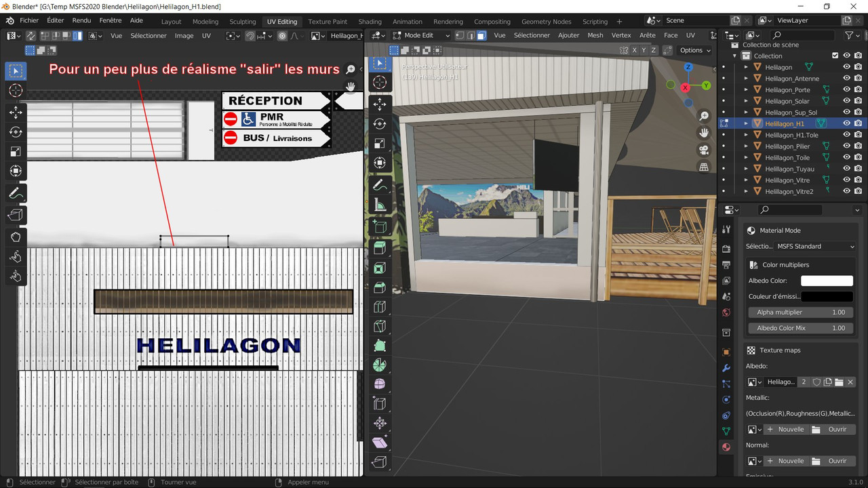Select the Extrude Region tool
Screen dimensions: 868x488
pos(380,248)
